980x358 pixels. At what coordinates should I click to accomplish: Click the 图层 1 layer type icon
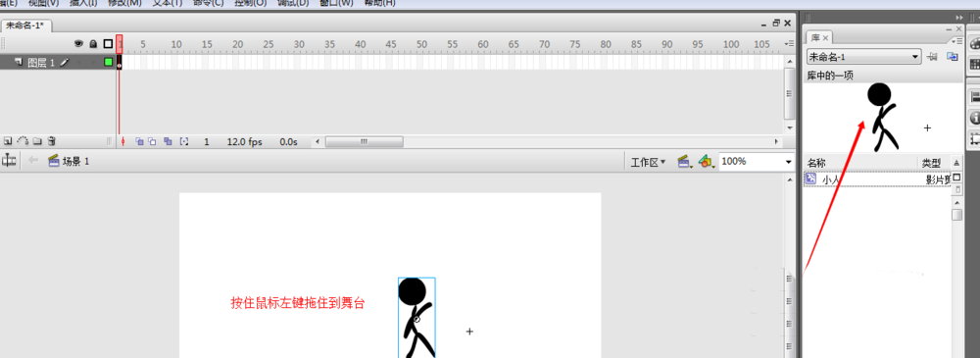18,62
